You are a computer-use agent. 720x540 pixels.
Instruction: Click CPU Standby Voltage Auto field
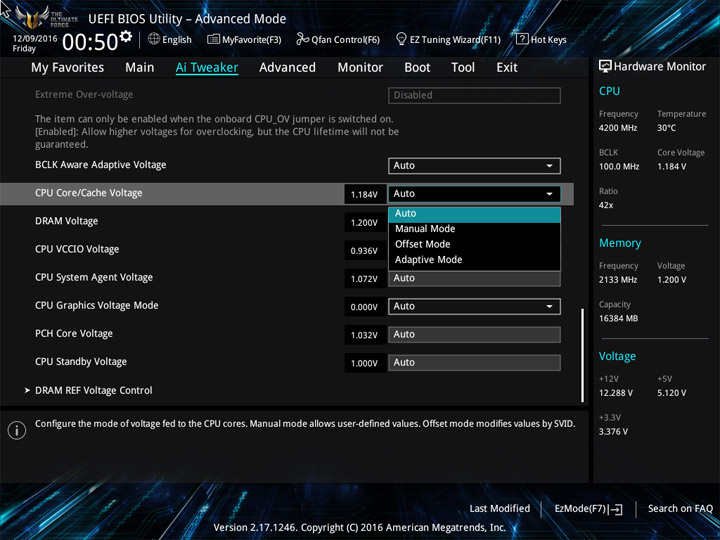474,363
